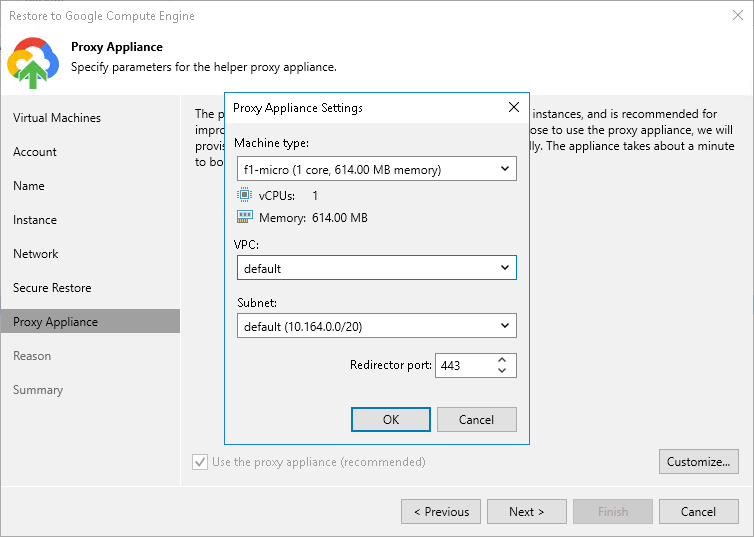Open the Network step in sidebar

36,254
